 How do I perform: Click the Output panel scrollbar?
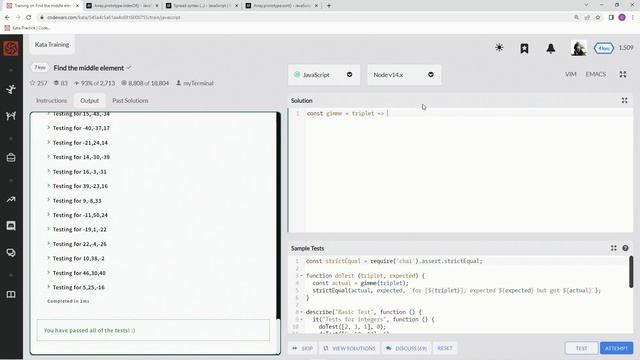(x=278, y=215)
